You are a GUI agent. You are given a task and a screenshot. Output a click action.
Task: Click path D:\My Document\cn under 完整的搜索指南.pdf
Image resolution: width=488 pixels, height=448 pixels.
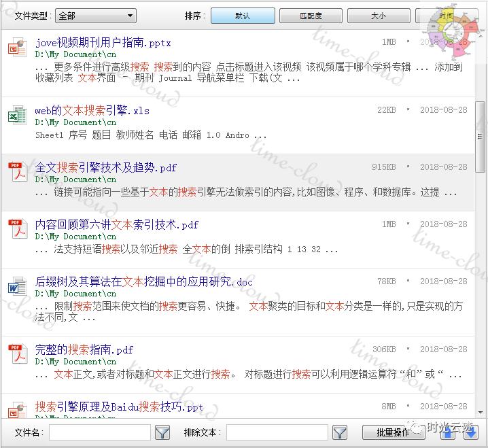pos(75,362)
